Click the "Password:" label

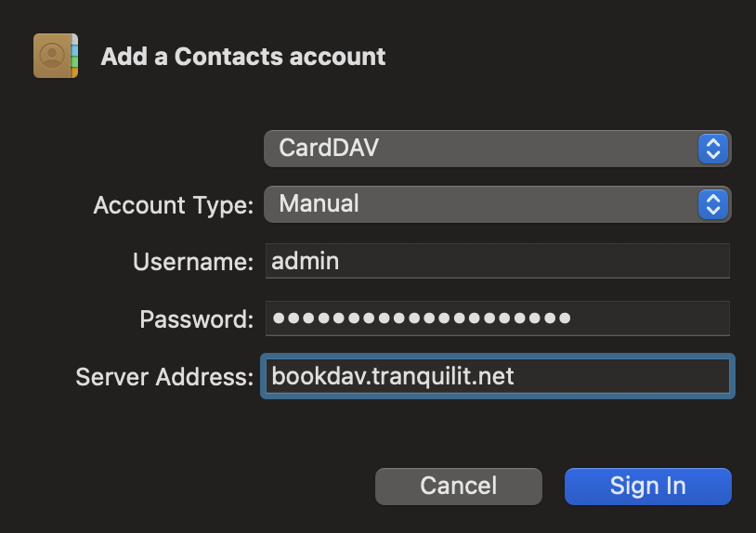click(x=196, y=319)
